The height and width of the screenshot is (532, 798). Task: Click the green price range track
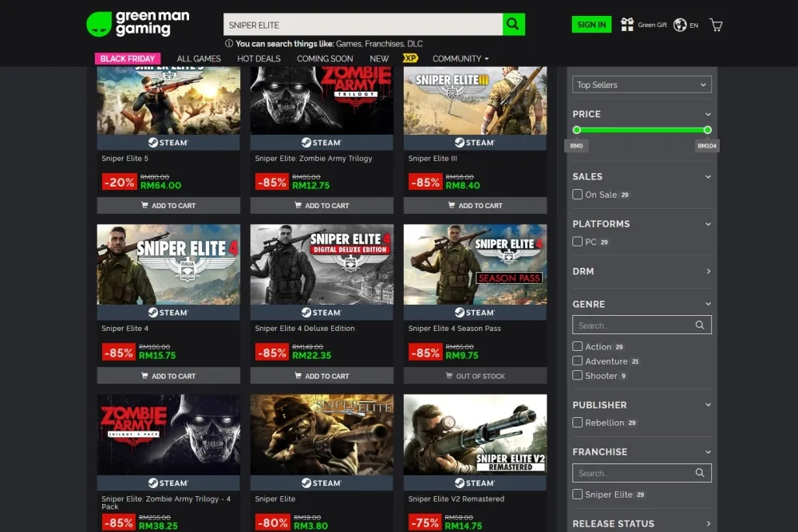(x=642, y=130)
